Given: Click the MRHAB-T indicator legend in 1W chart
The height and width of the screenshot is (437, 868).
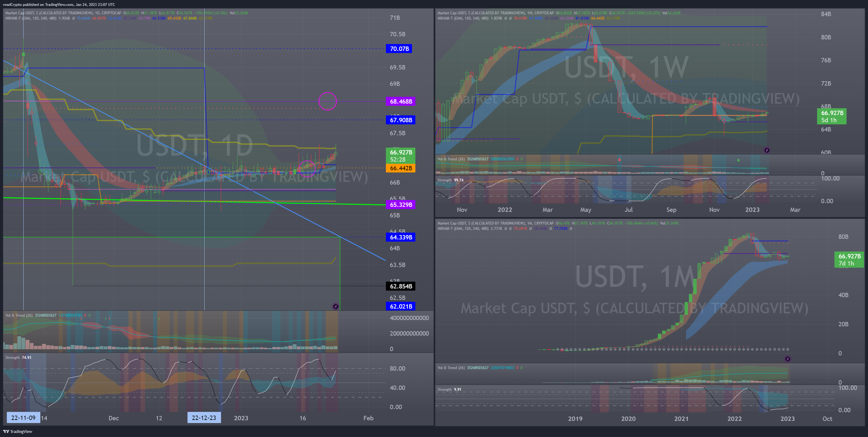Looking at the screenshot, I should [x=463, y=18].
